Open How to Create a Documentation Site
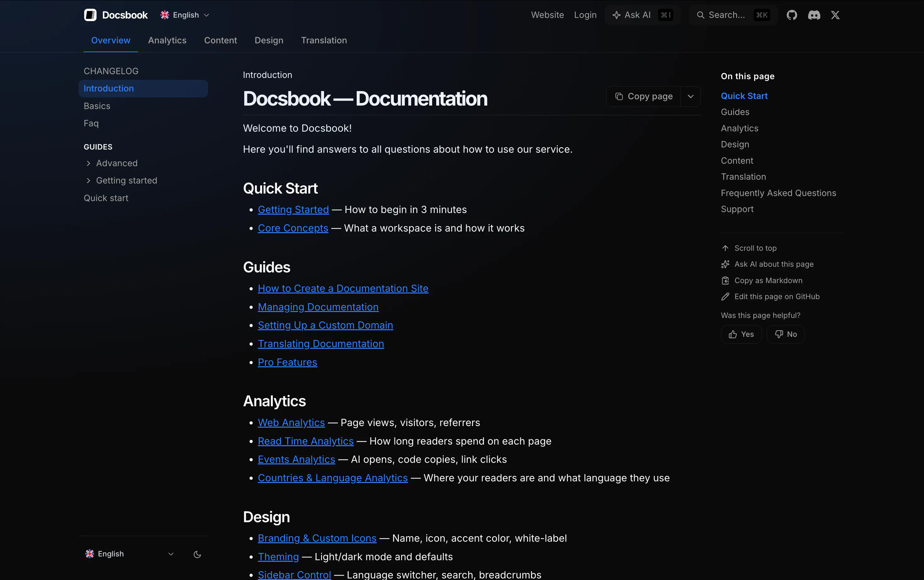This screenshot has height=580, width=924. point(343,288)
